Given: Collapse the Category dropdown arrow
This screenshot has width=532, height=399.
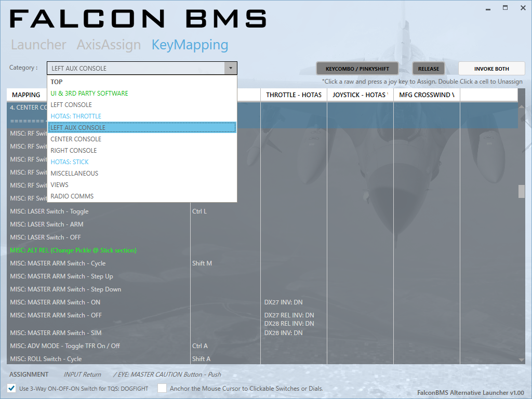Looking at the screenshot, I should click(x=230, y=68).
